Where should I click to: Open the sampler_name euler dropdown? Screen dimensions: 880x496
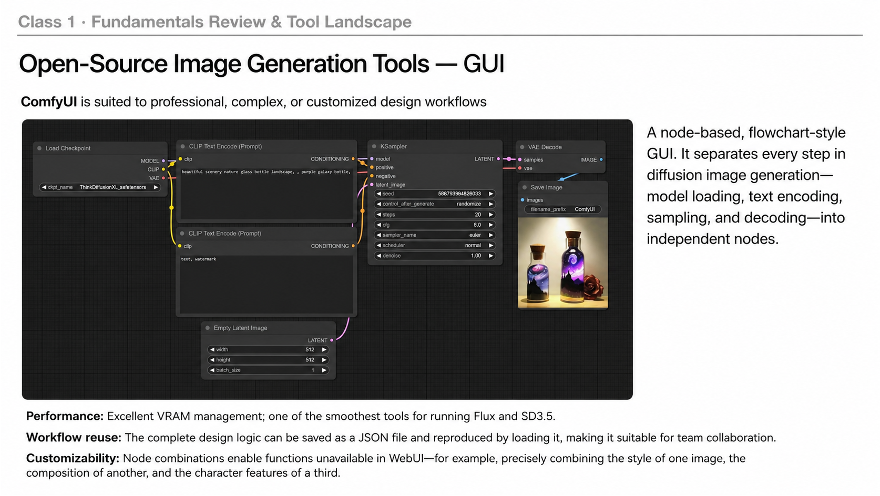pyautogui.click(x=435, y=235)
